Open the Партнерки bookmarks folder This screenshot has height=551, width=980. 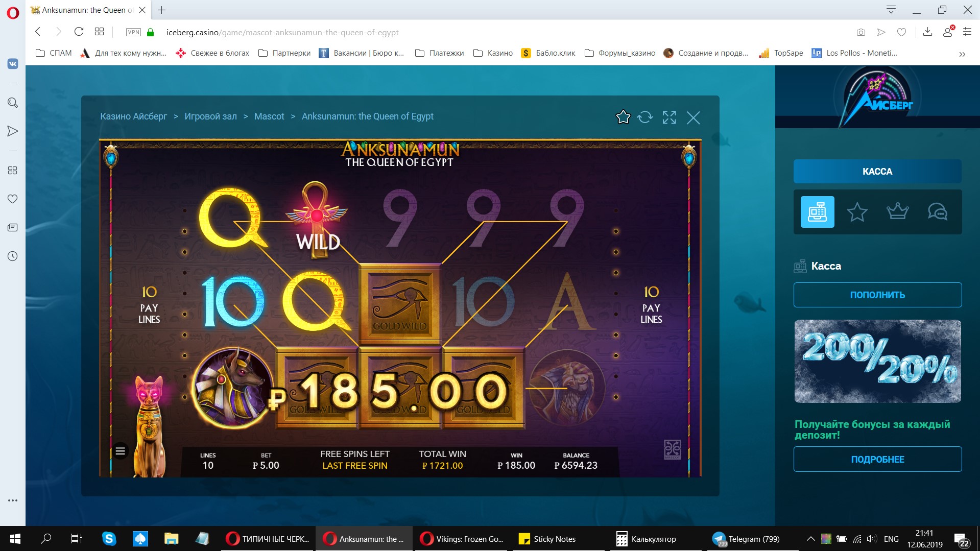click(x=284, y=53)
